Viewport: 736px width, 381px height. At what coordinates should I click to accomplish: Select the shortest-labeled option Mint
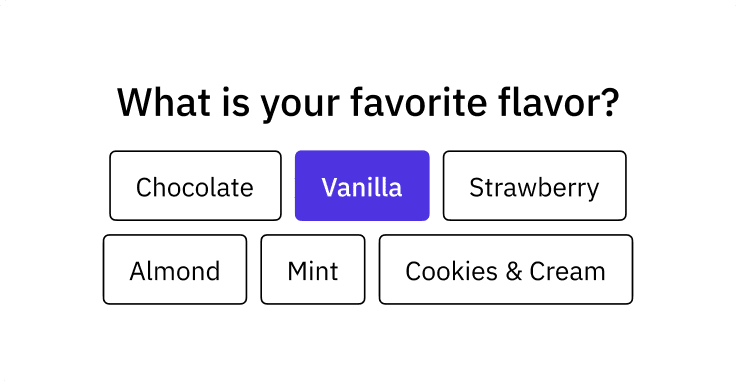[313, 269]
